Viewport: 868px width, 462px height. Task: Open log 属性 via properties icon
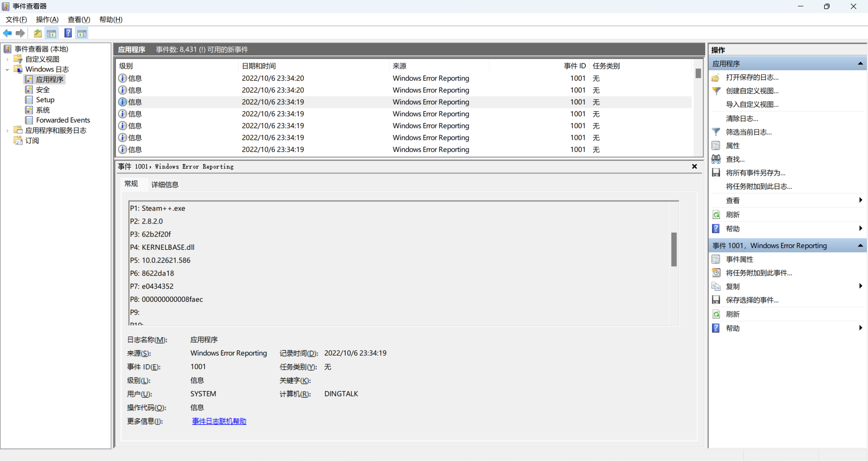pos(717,145)
